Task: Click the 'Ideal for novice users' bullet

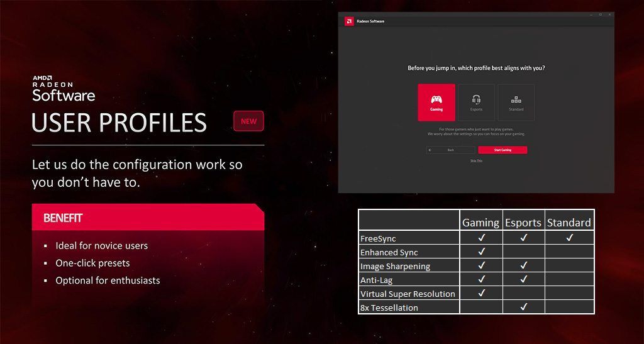Action: coord(101,246)
